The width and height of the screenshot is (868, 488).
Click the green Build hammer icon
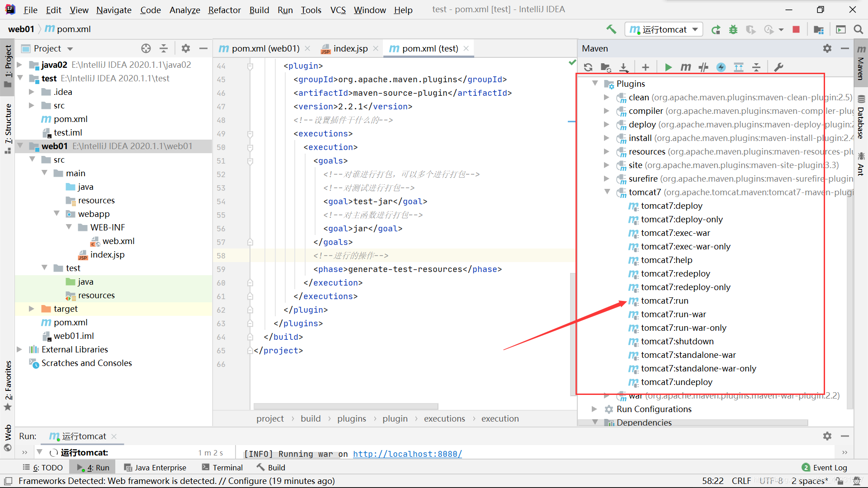[x=611, y=29]
